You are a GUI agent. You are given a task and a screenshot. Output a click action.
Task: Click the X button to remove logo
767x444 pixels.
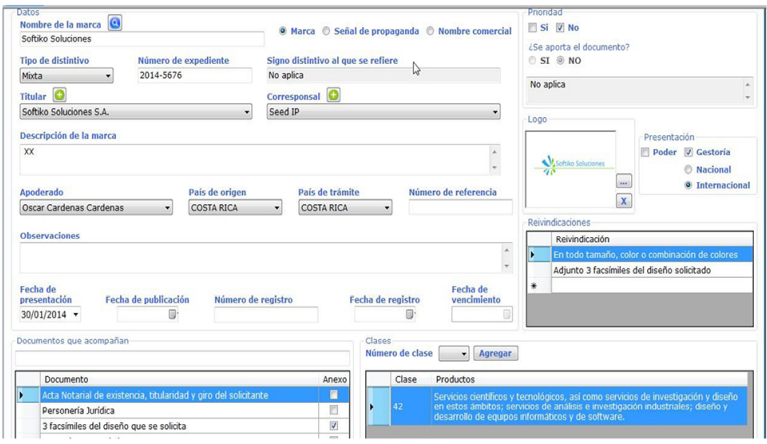pyautogui.click(x=623, y=200)
